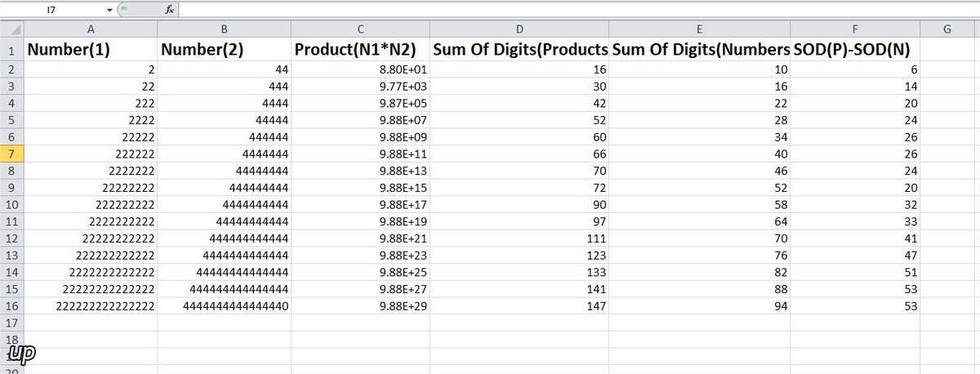The height and width of the screenshot is (374, 980).
Task: Click the Product(N1*N2) header cell
Action: coord(360,50)
